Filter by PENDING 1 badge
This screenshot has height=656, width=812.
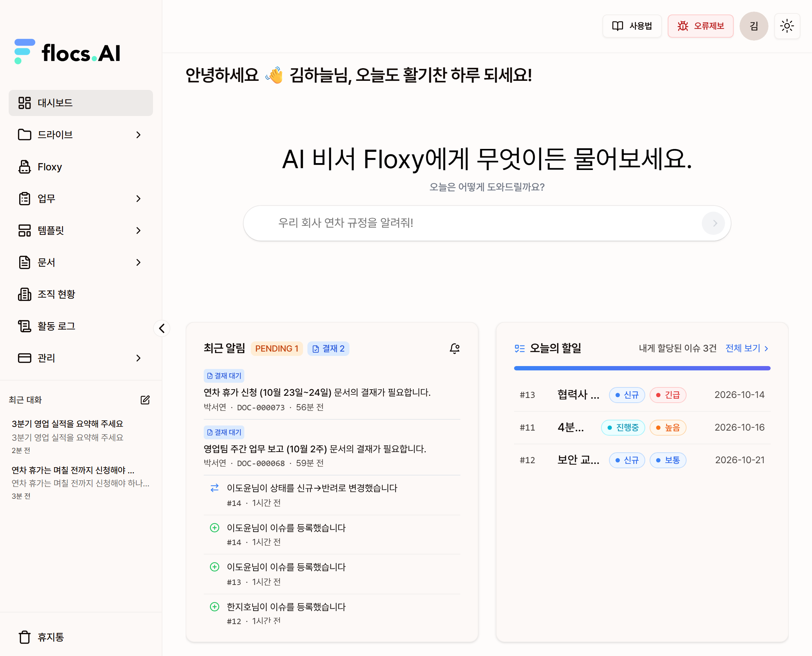(x=277, y=348)
